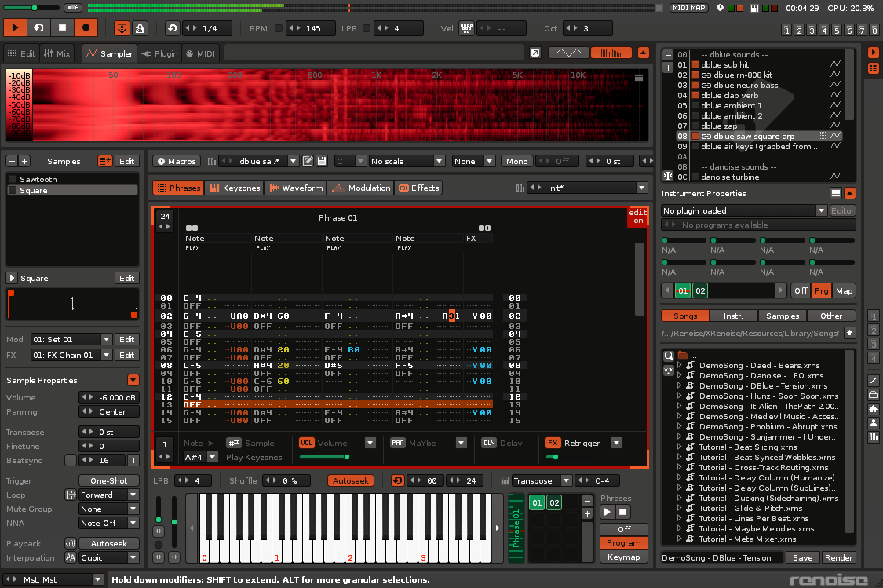Start song playback with Play button

(x=15, y=27)
